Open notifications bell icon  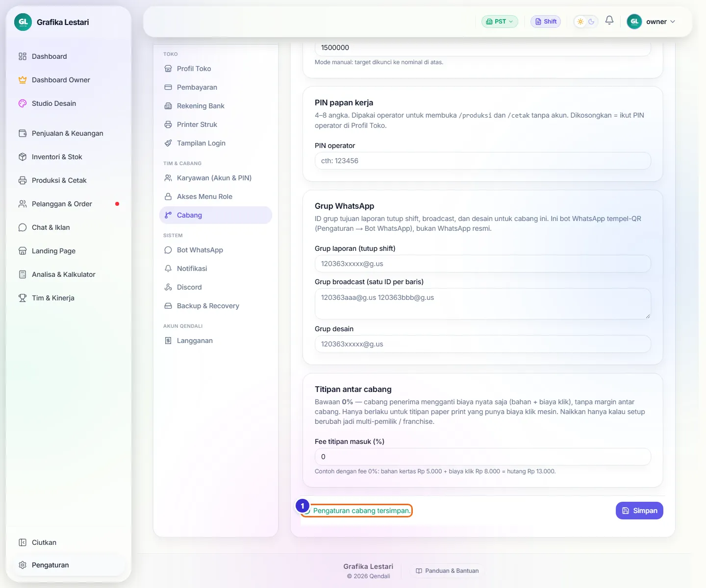(x=609, y=21)
